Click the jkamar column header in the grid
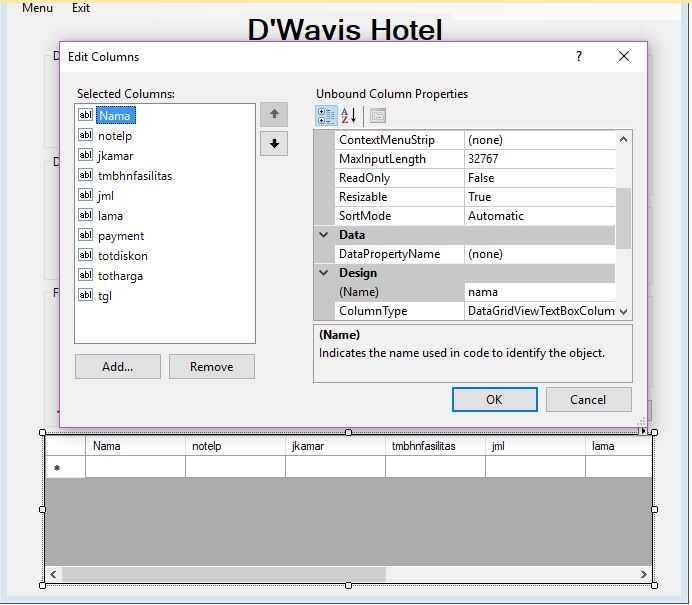 tap(335, 446)
